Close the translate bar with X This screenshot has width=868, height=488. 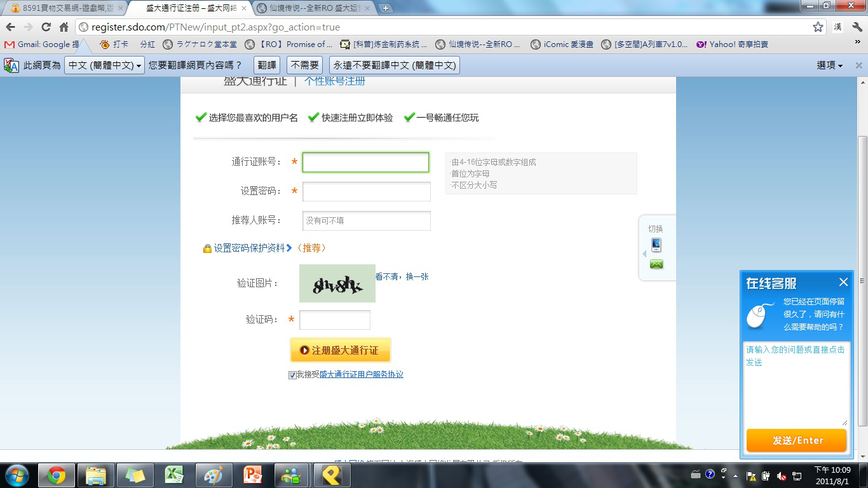(858, 65)
